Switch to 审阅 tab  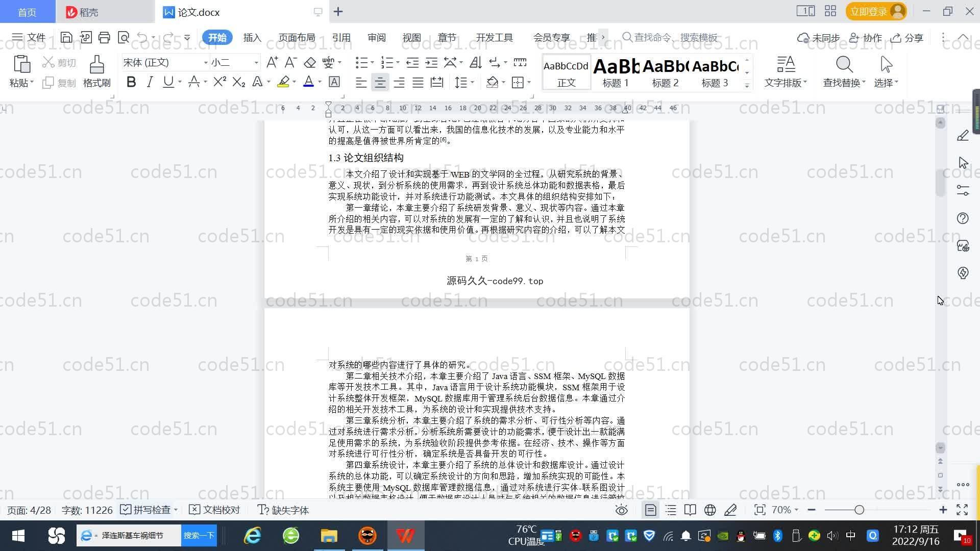click(377, 37)
